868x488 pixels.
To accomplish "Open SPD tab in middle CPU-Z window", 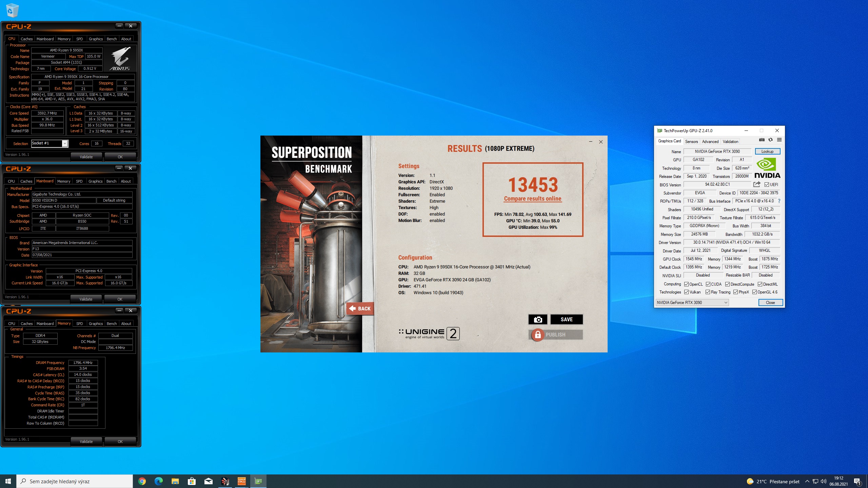I will (x=79, y=181).
